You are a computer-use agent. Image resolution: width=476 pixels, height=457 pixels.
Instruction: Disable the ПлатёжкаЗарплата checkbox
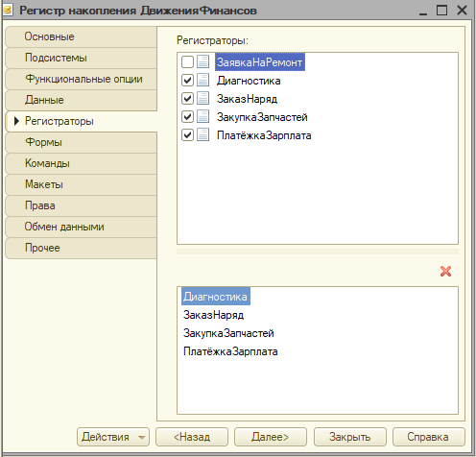pos(187,134)
